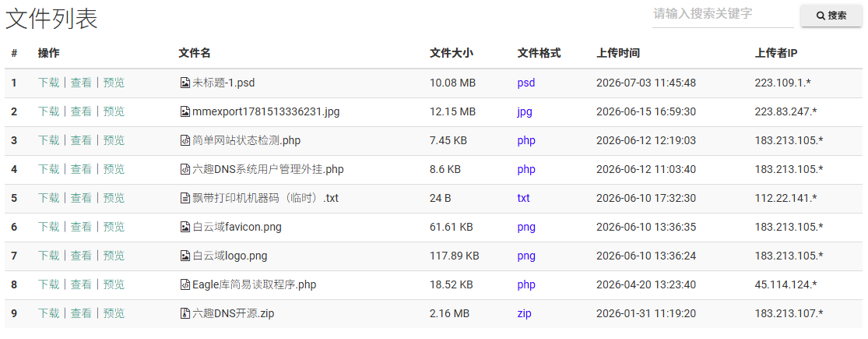Image resolution: width=868 pixels, height=339 pixels.
Task: Focus the 请输入搜索关键字 search field
Action: (723, 14)
